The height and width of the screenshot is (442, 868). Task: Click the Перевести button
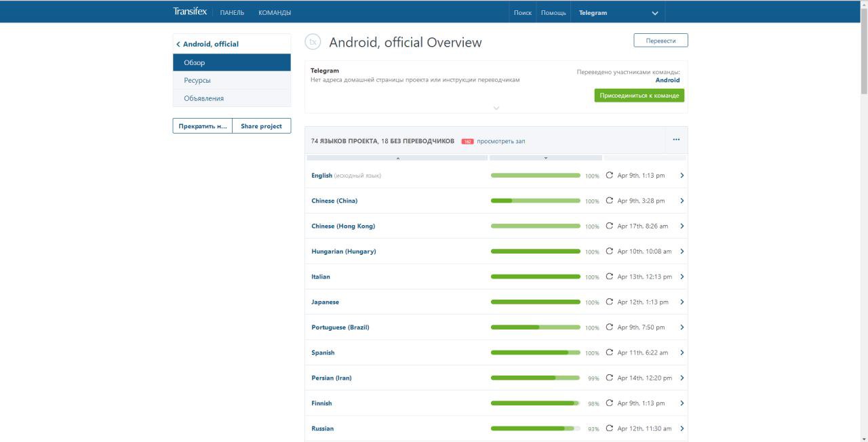[661, 41]
